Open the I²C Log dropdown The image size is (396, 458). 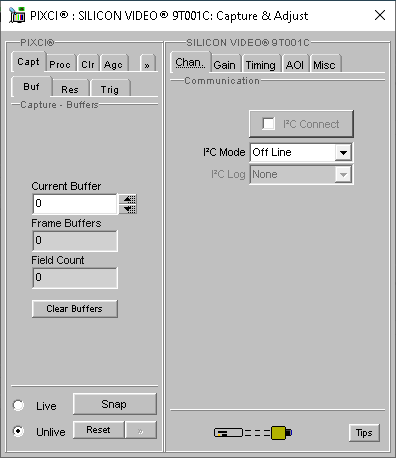[x=343, y=174]
